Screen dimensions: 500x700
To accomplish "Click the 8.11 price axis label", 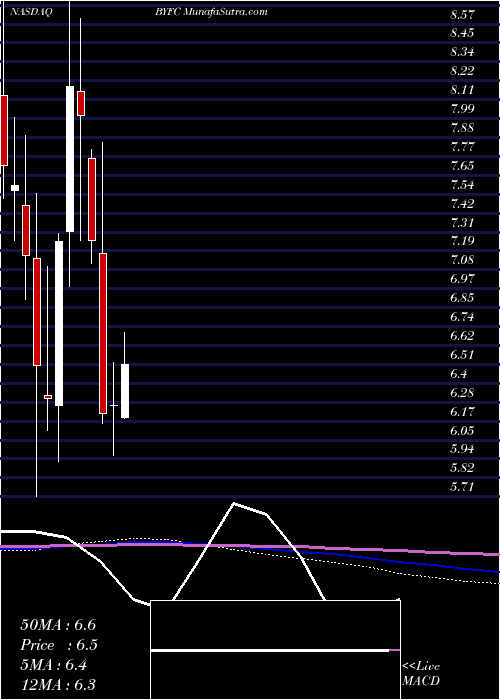I will pyautogui.click(x=462, y=90).
